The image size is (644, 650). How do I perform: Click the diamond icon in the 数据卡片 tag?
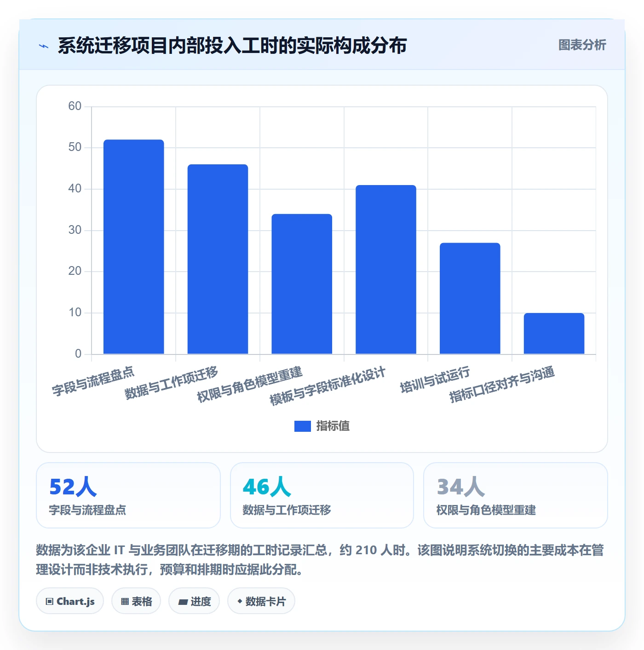(x=240, y=601)
